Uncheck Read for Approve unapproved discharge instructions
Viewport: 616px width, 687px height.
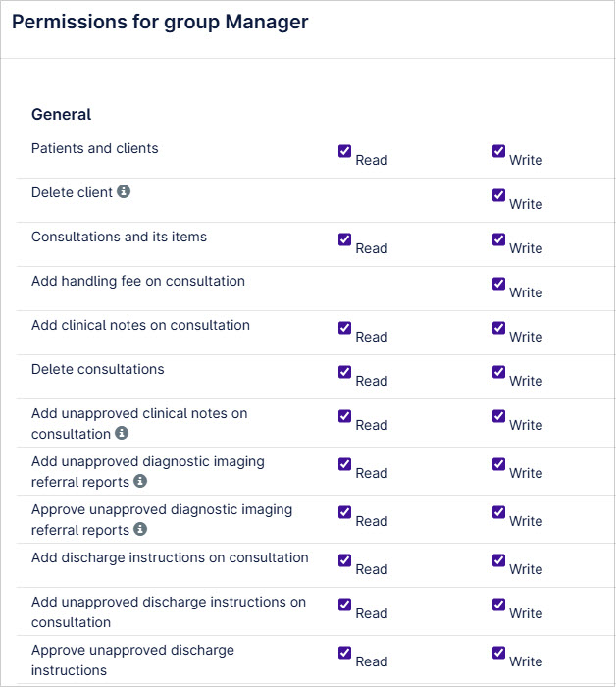click(344, 653)
